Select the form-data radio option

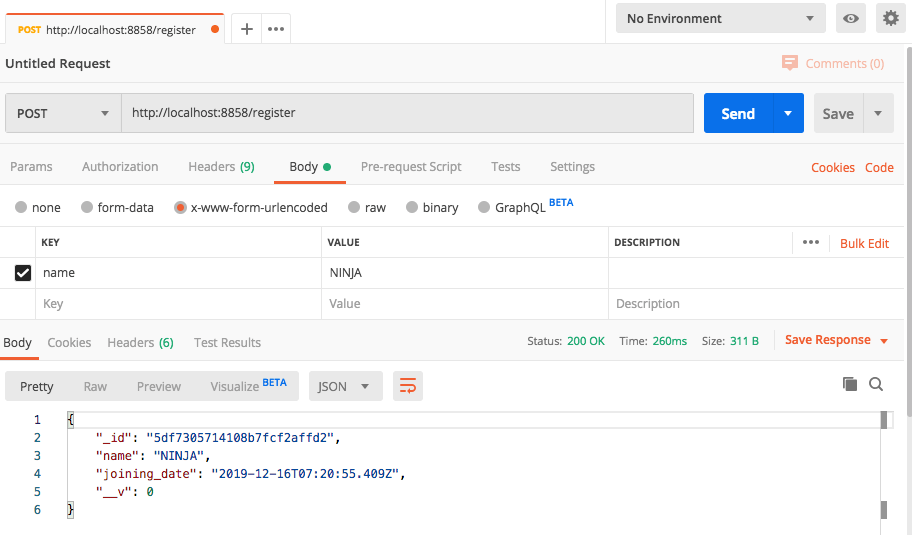click(87, 208)
